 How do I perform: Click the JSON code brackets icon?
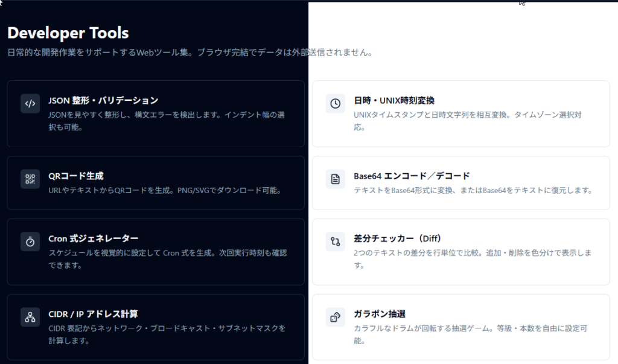(x=30, y=103)
